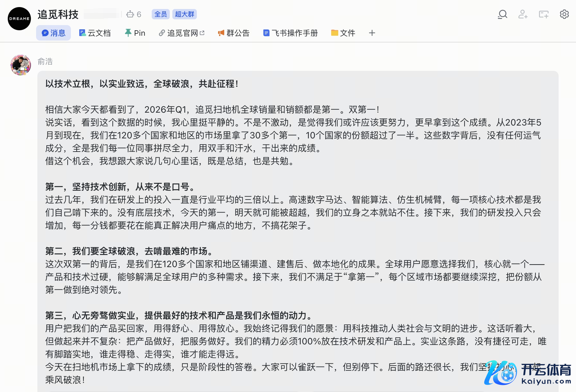Click the pushpin icon beside Pin
This screenshot has height=392, width=576.
click(x=128, y=33)
